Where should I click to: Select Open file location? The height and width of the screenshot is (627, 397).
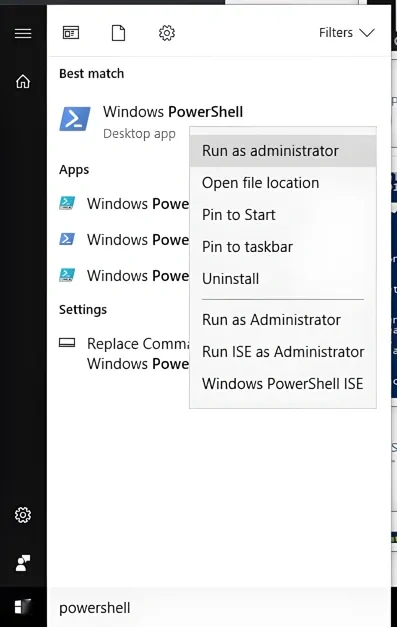click(283, 183)
